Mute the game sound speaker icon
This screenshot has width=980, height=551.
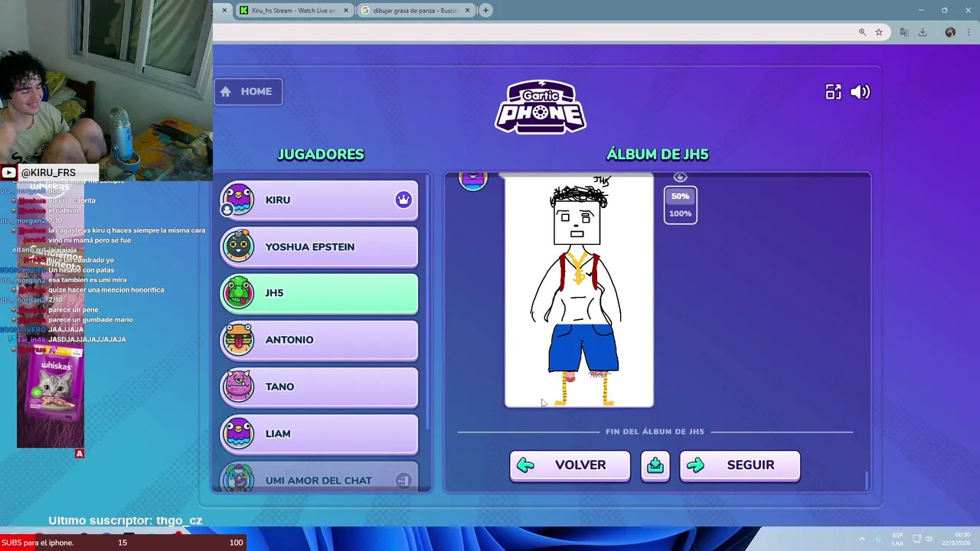tap(860, 92)
